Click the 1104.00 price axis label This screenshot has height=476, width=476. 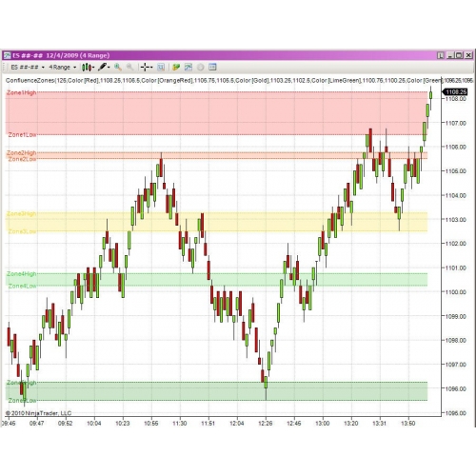coord(456,195)
